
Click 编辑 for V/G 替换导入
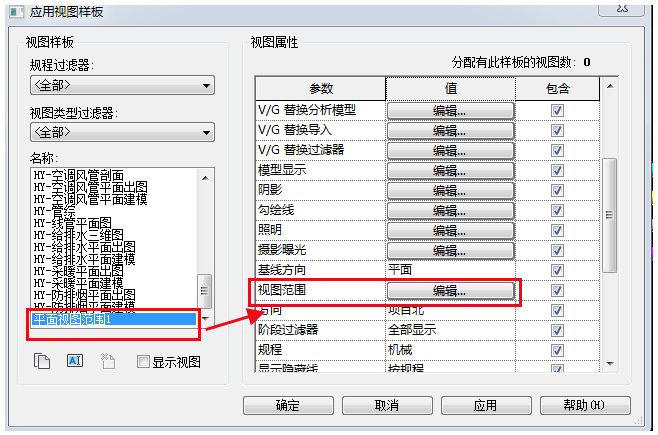click(x=450, y=130)
